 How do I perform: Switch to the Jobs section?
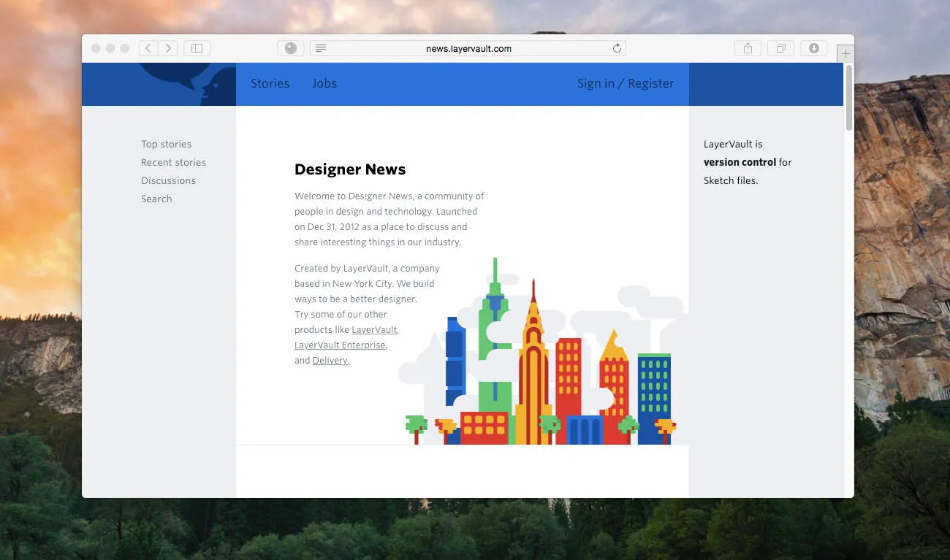[324, 83]
